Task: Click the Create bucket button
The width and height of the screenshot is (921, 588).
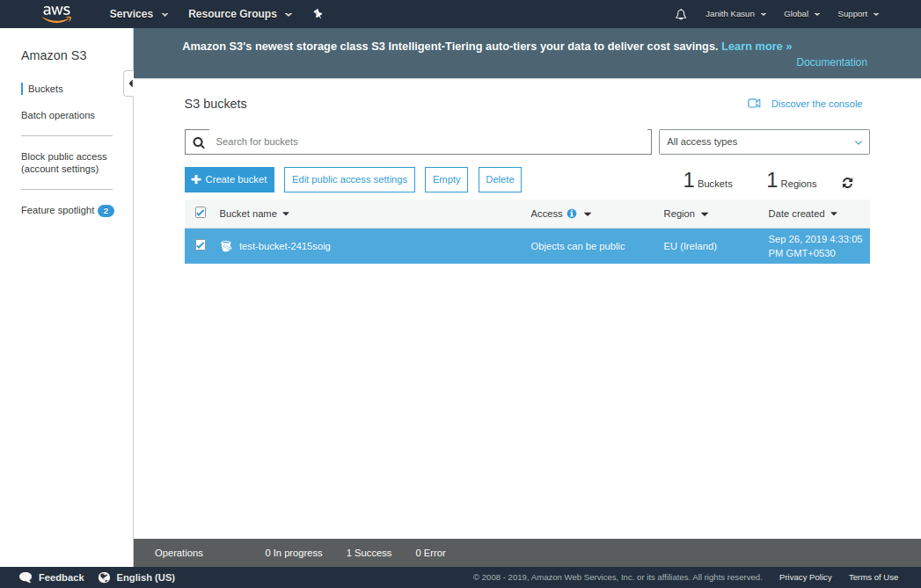Action: 229,179
